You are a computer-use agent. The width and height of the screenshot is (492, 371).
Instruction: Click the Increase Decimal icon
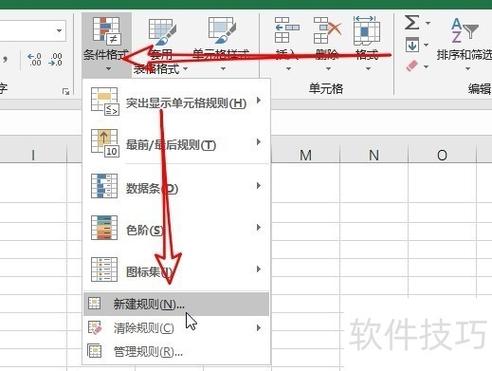click(35, 59)
